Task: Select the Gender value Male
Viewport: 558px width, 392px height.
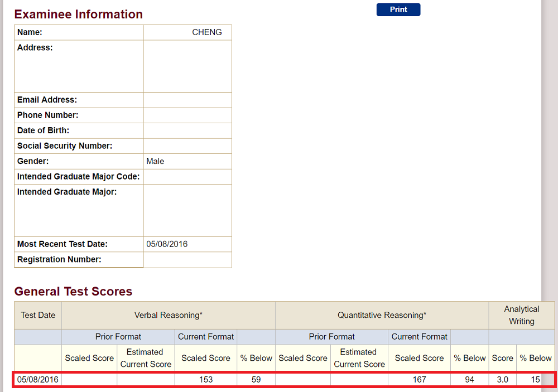Action: tap(155, 161)
